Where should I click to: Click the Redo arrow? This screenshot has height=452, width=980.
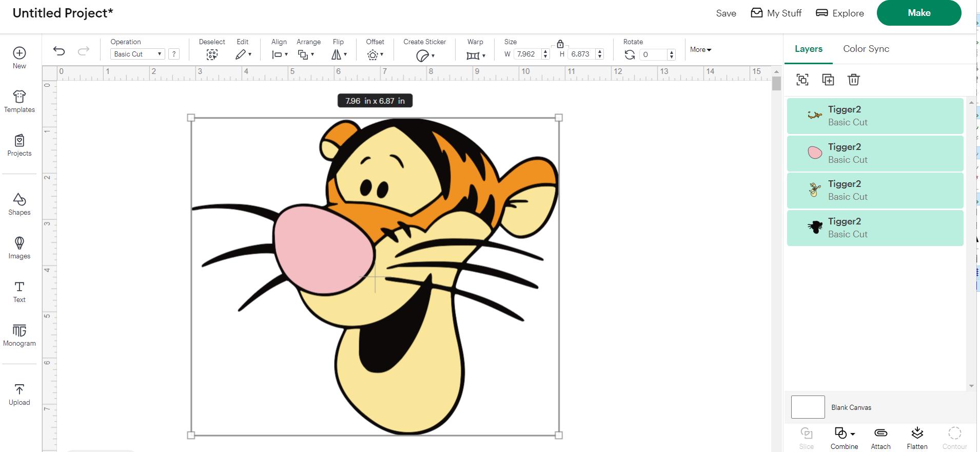(x=83, y=50)
